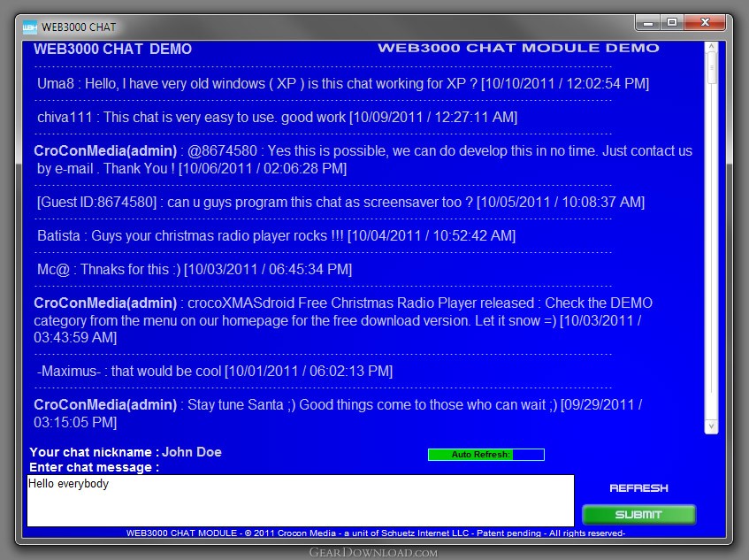Screen dimensions: 749x560
Task: Click the copyright footer text
Action: tap(376, 533)
